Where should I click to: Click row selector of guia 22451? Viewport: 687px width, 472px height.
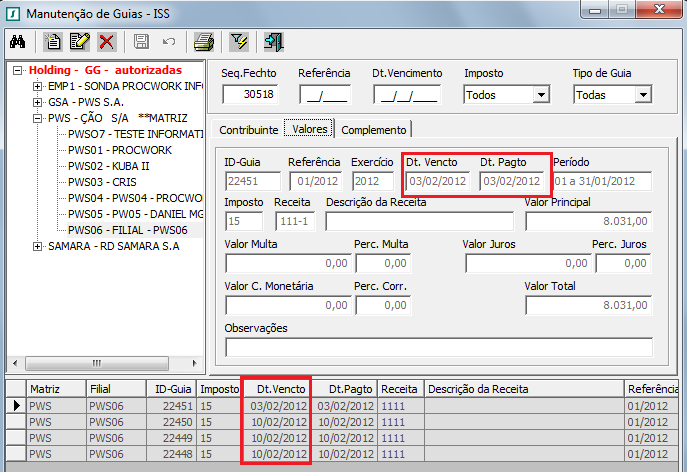point(16,406)
